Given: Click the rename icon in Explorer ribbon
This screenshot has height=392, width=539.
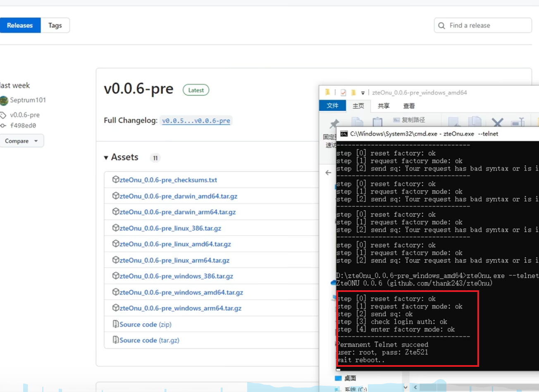Looking at the screenshot, I should coord(518,122).
